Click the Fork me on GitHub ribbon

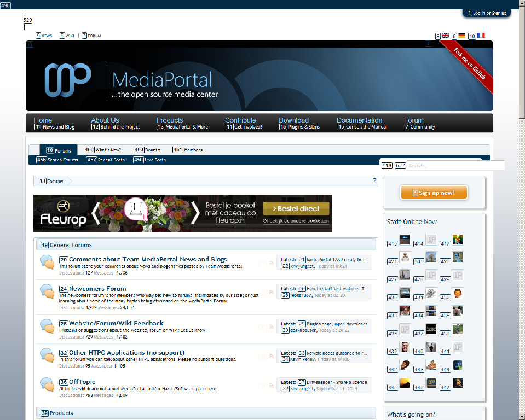469,64
